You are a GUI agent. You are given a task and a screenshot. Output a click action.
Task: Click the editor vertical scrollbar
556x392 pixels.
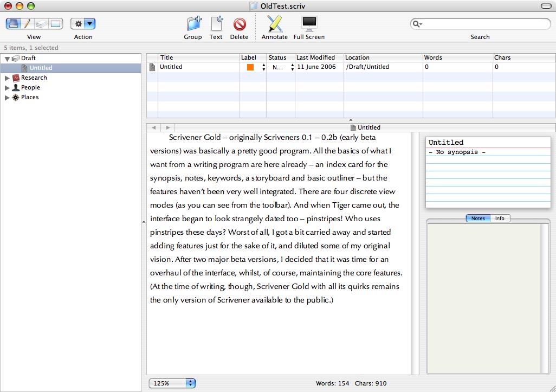415,253
